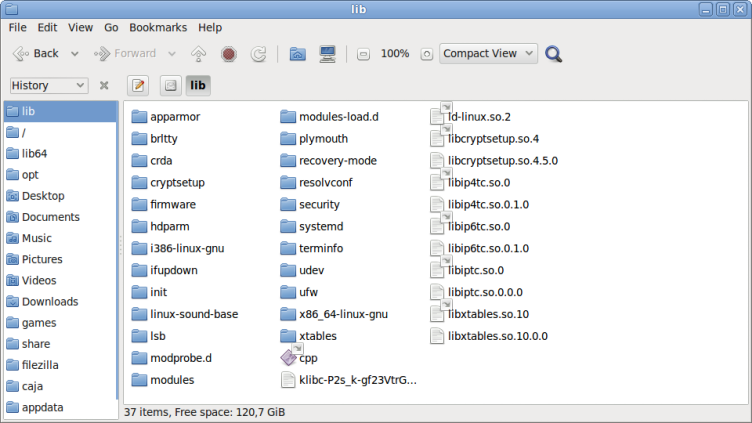Image resolution: width=752 pixels, height=423 pixels.
Task: Click the Computer icon in toolbar
Action: click(327, 54)
